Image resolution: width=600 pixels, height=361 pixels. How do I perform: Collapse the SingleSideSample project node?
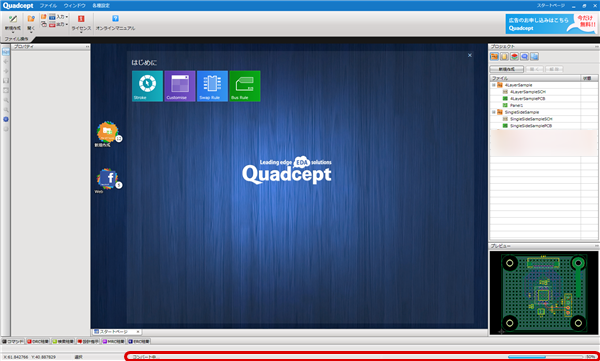(x=494, y=112)
